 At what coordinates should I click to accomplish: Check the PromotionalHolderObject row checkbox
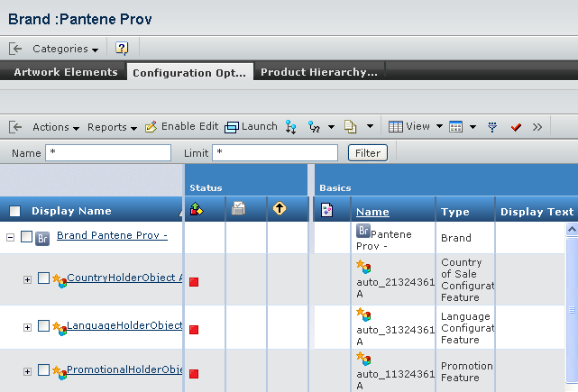(43, 369)
